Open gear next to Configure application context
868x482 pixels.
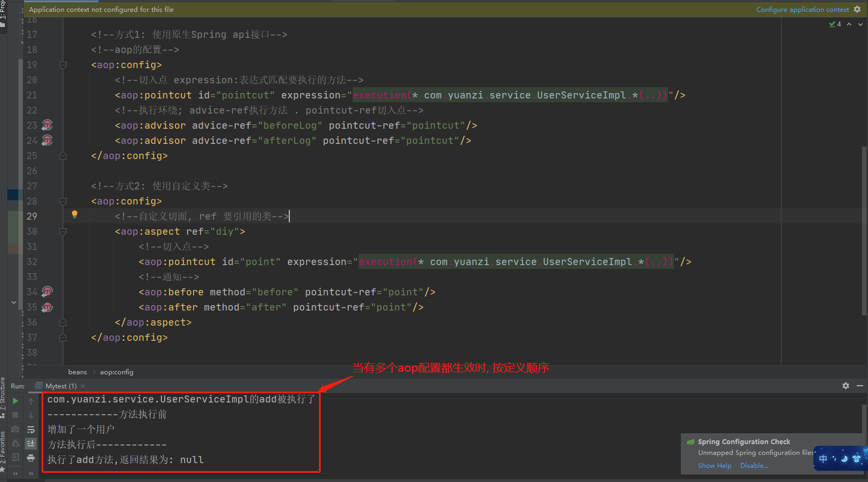point(857,9)
